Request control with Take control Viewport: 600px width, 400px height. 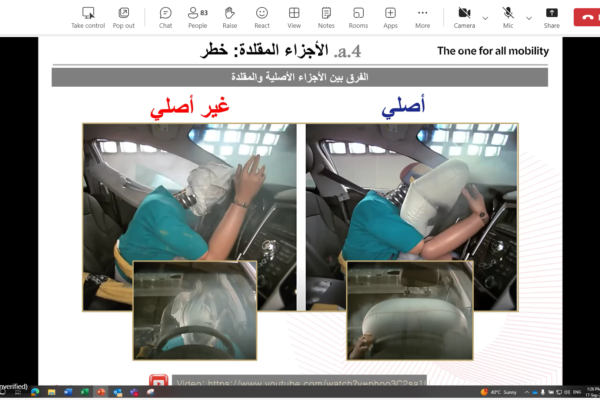click(x=88, y=16)
